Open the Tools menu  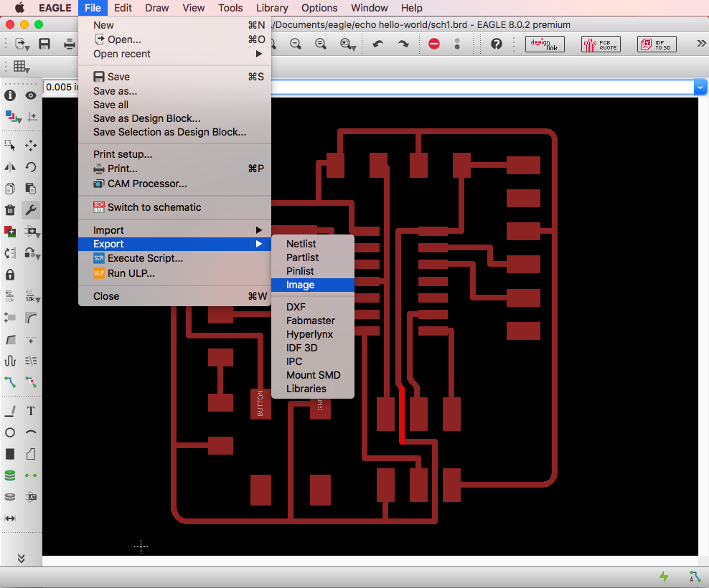[x=230, y=8]
